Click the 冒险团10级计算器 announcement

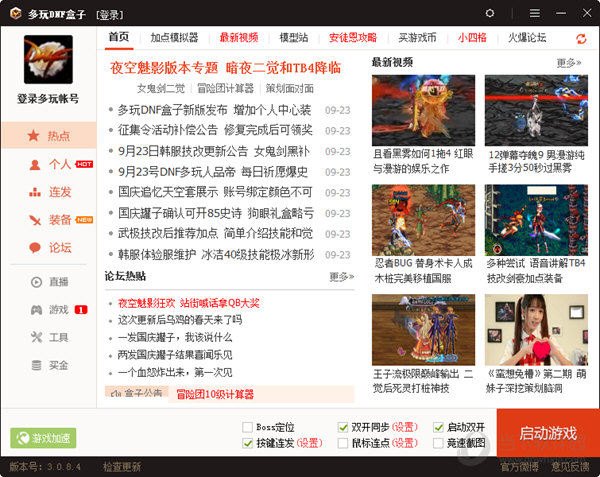pos(215,394)
